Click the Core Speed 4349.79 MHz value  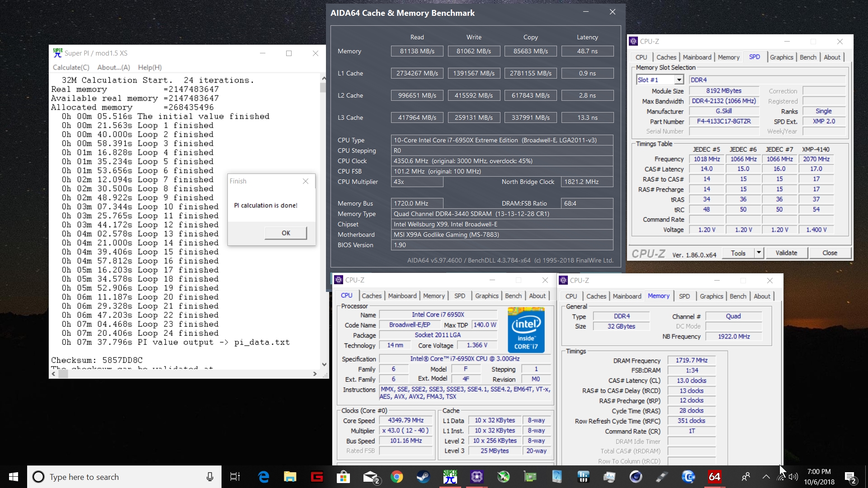click(x=406, y=421)
